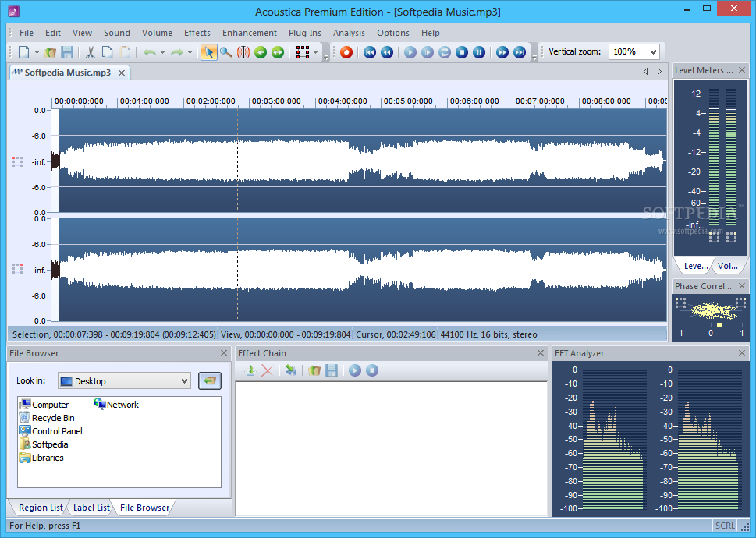Start recording with the red button
Viewport: 756px width, 538px height.
346,52
